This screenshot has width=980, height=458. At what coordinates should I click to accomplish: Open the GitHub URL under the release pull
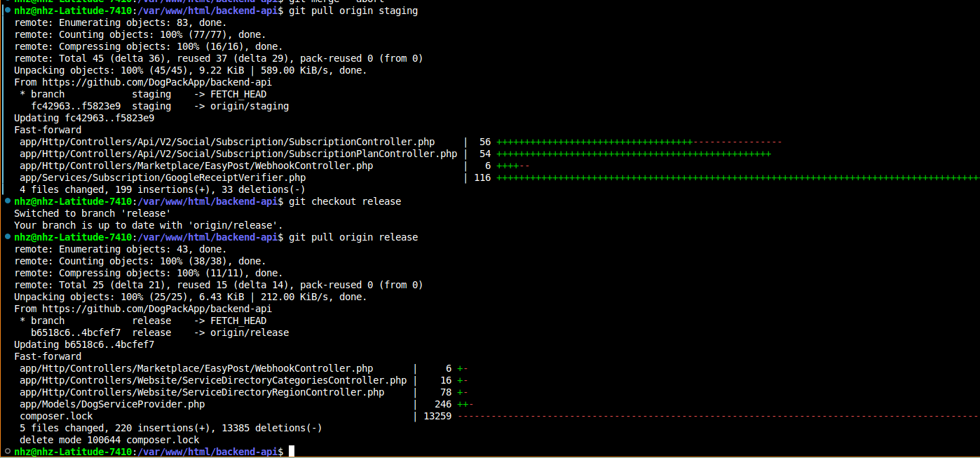(156, 309)
